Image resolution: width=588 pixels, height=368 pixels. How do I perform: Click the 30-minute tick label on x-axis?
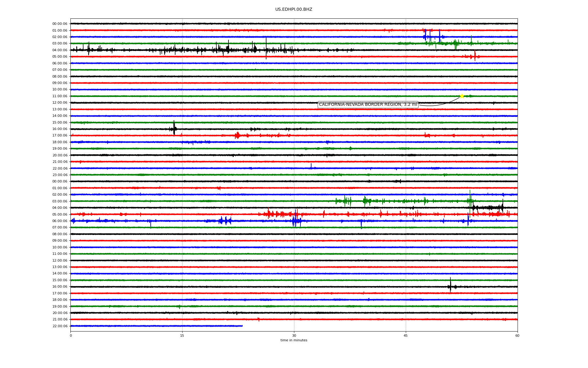click(x=294, y=335)
